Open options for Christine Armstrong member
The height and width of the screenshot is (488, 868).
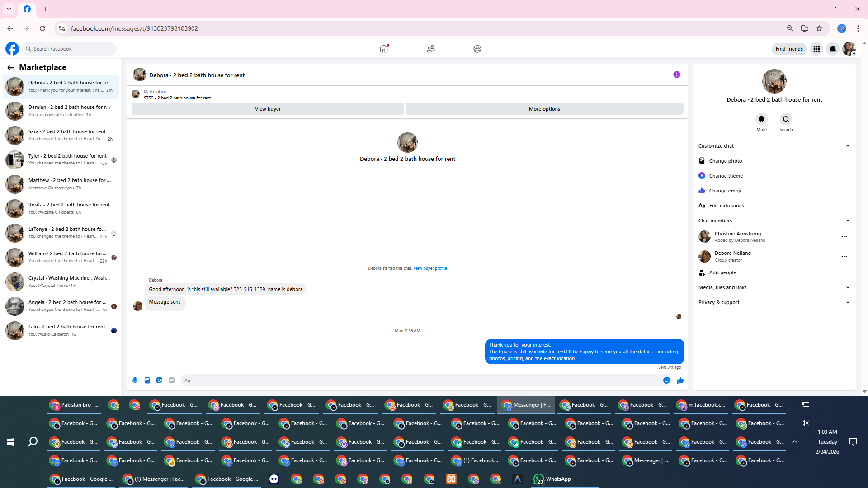(x=844, y=237)
